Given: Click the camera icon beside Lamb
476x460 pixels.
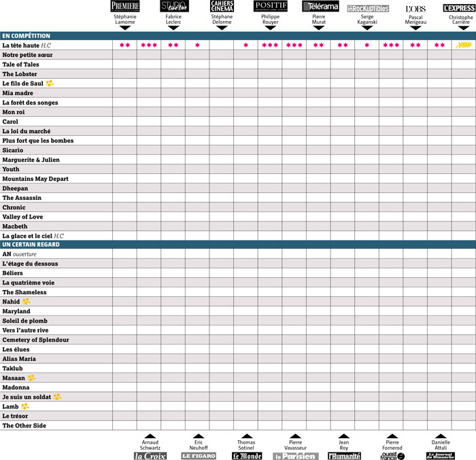Looking at the screenshot, I should coord(25,406).
